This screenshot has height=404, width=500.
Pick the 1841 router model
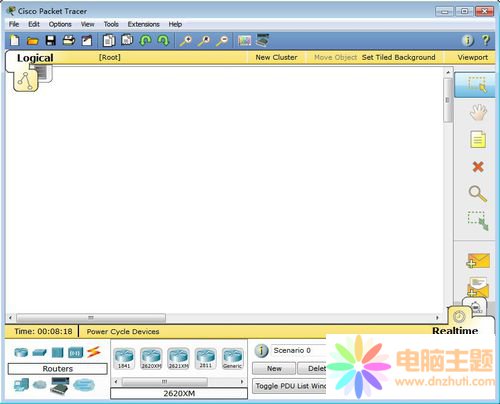124,358
